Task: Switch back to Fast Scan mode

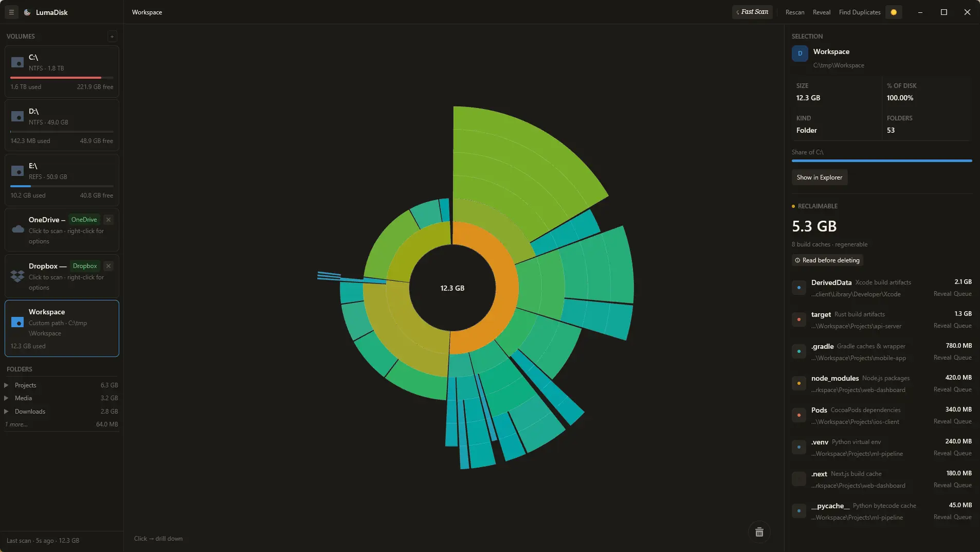Action: click(x=752, y=12)
